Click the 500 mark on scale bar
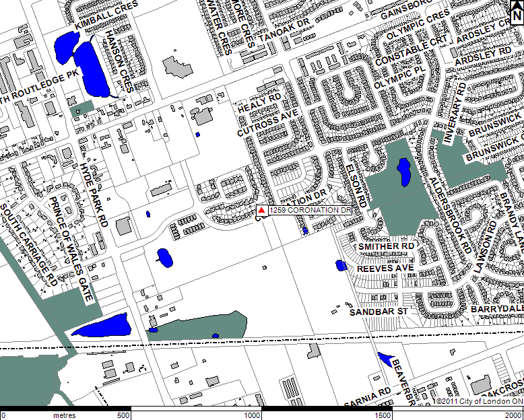 tap(124, 415)
